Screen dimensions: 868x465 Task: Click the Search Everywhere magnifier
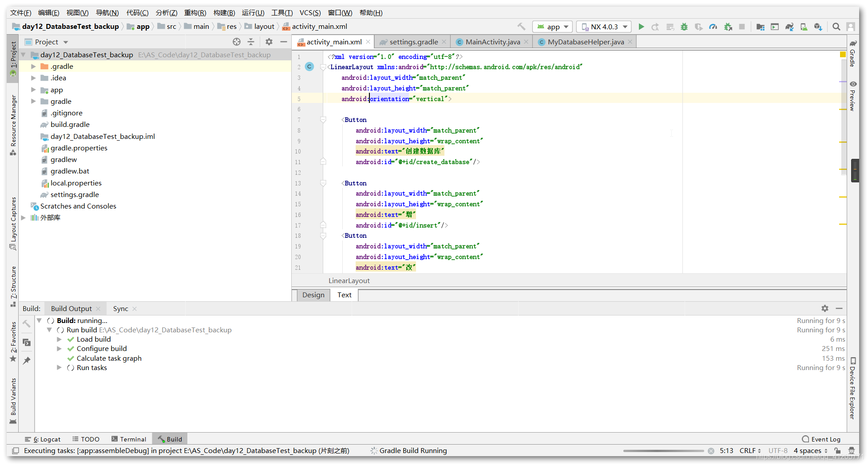pyautogui.click(x=836, y=27)
